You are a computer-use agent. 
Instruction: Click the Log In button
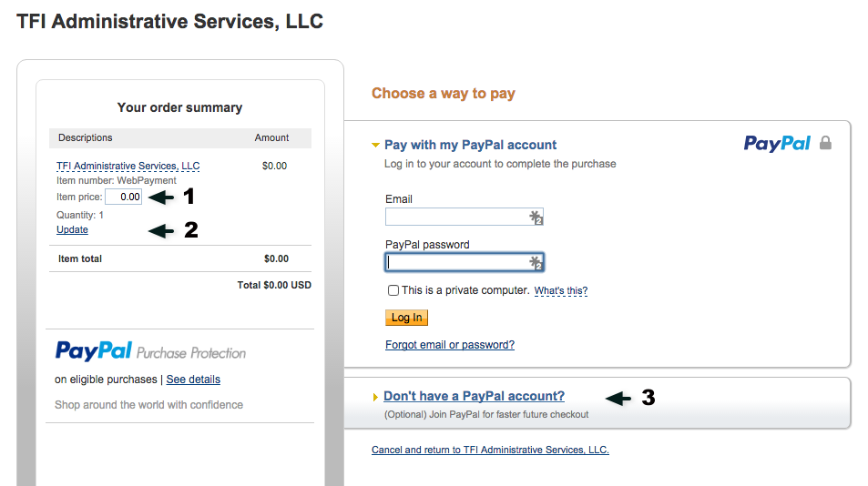click(x=407, y=318)
